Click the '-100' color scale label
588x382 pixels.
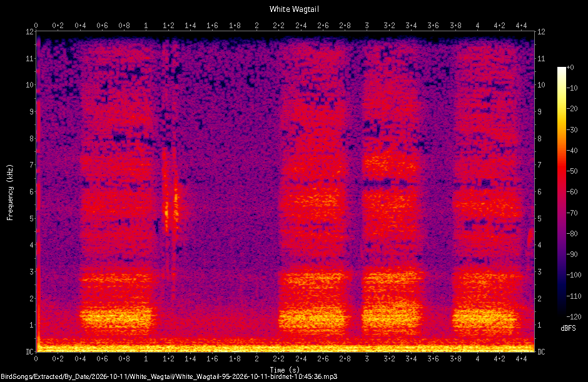point(574,275)
